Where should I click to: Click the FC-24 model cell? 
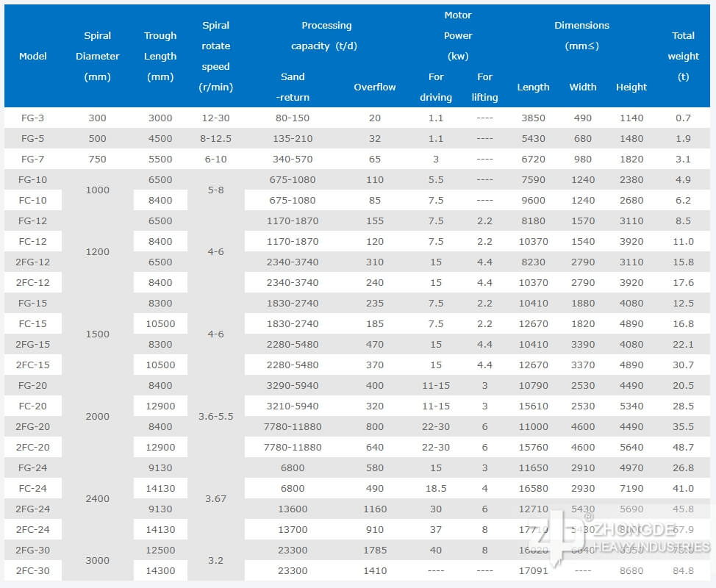(33, 488)
